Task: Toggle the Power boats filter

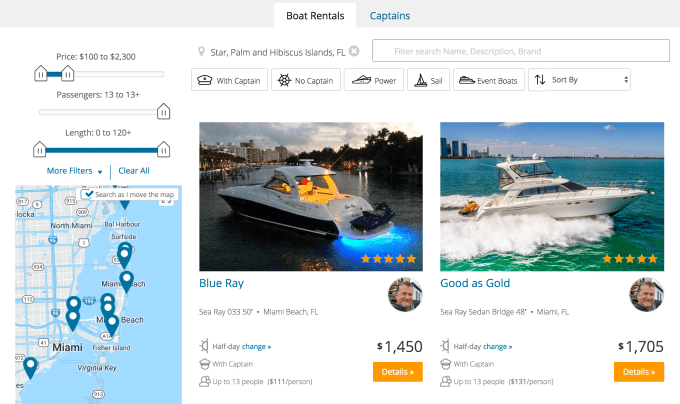Action: 374,80
